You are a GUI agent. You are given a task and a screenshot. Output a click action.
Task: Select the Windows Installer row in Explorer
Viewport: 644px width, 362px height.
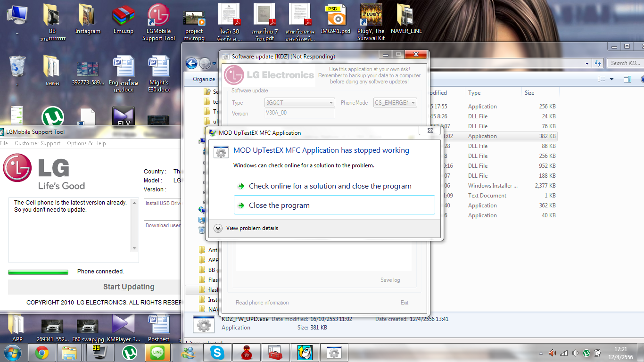493,186
